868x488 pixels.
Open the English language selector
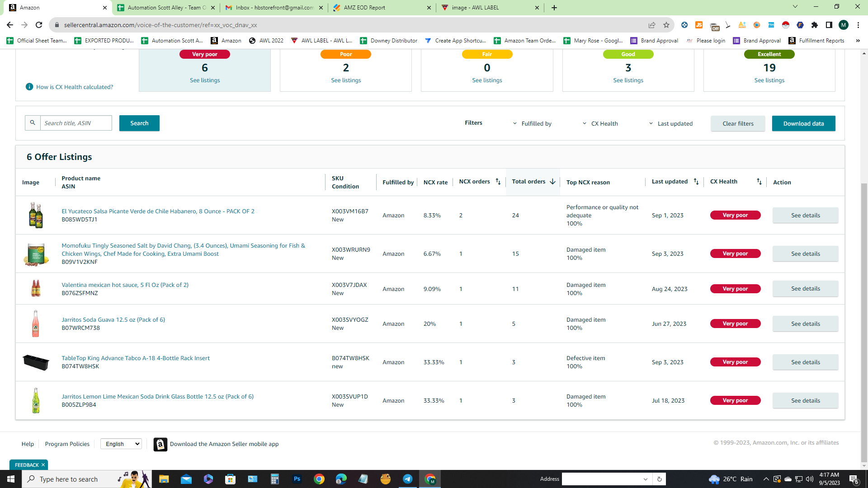coord(121,444)
